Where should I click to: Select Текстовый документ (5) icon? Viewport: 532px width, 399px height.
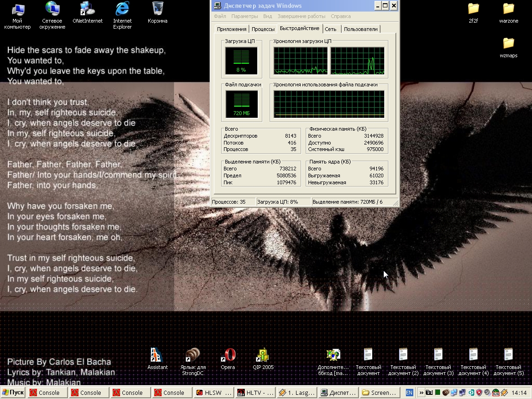coord(508,362)
